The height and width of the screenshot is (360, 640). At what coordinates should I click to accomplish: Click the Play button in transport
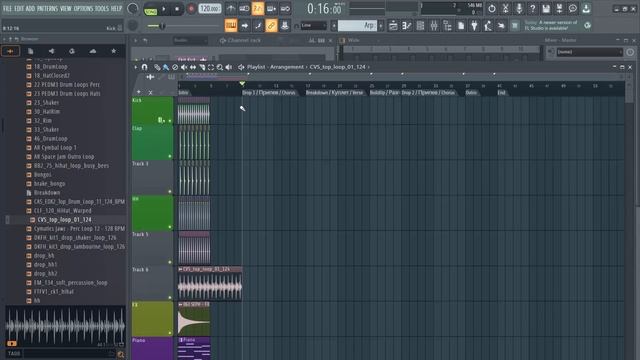point(164,9)
